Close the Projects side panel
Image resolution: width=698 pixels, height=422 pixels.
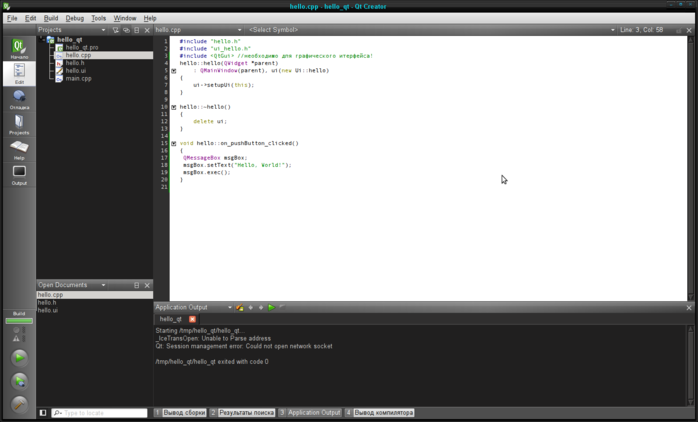[x=147, y=30]
